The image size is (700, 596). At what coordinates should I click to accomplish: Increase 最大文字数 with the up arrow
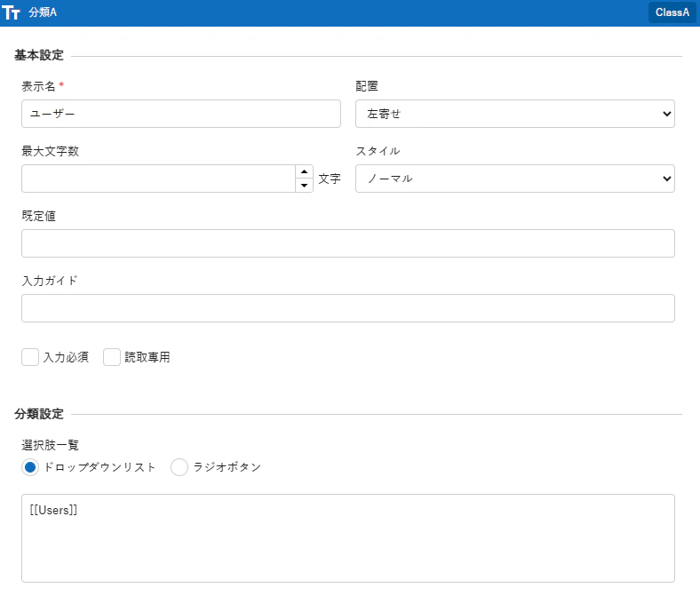[x=305, y=172]
